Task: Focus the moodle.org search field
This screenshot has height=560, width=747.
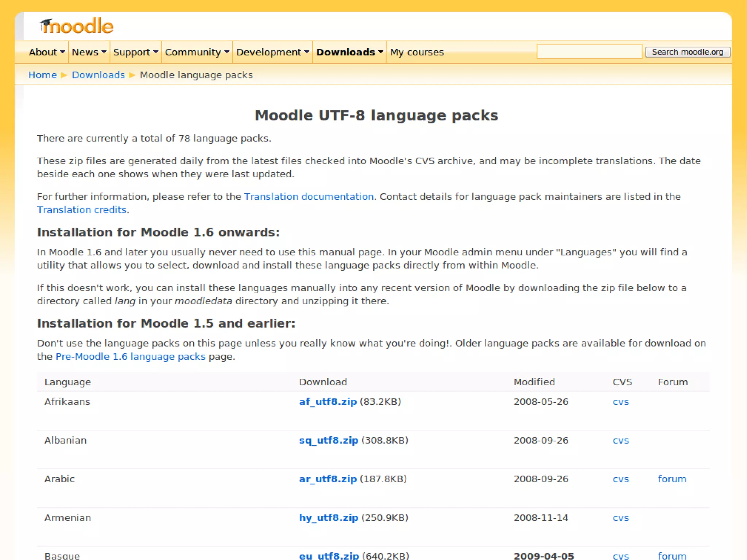Action: 589,51
